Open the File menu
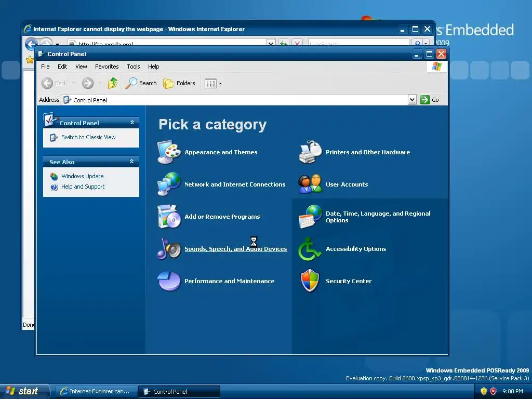532x399 pixels. 45,66
